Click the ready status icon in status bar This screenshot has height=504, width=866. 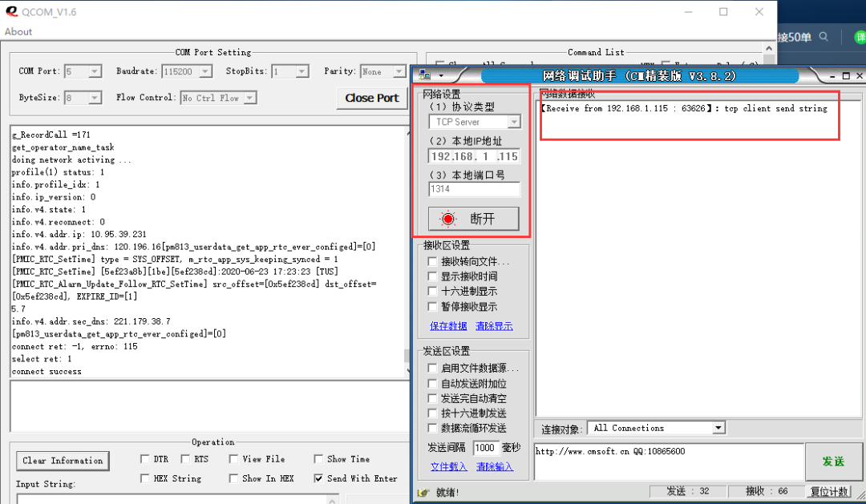point(423,493)
